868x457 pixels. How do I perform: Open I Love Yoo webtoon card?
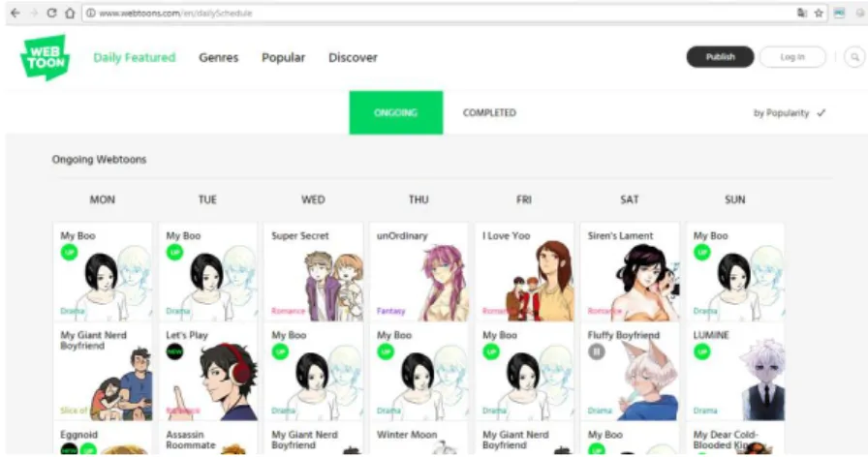[524, 272]
